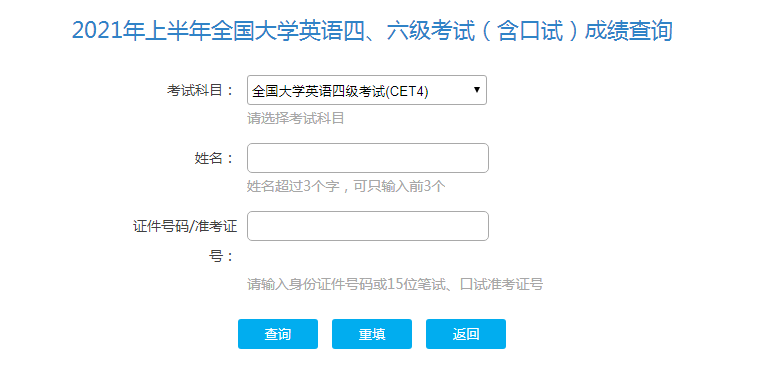
Task: Go back with the 返回 button
Action: (466, 334)
